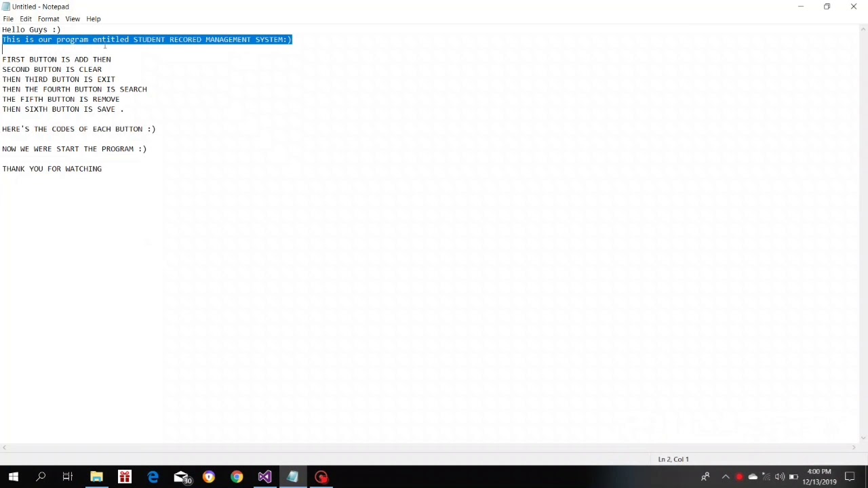Click the 'Hello Guys :)' line
This screenshot has height=488, width=868.
[31, 30]
